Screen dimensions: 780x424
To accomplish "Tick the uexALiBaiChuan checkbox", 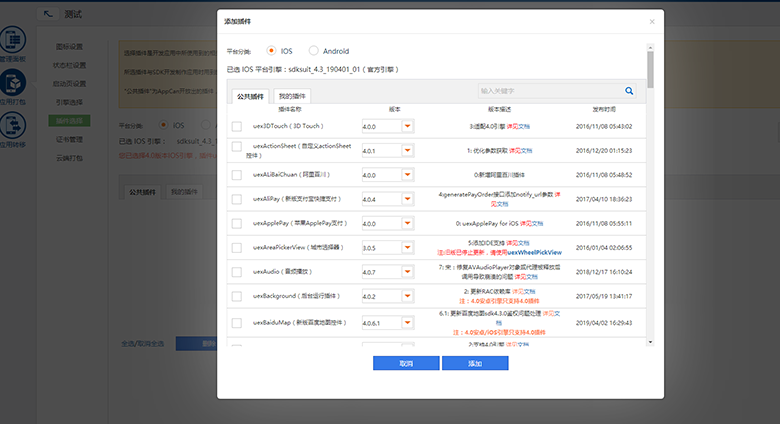I will point(237,175).
